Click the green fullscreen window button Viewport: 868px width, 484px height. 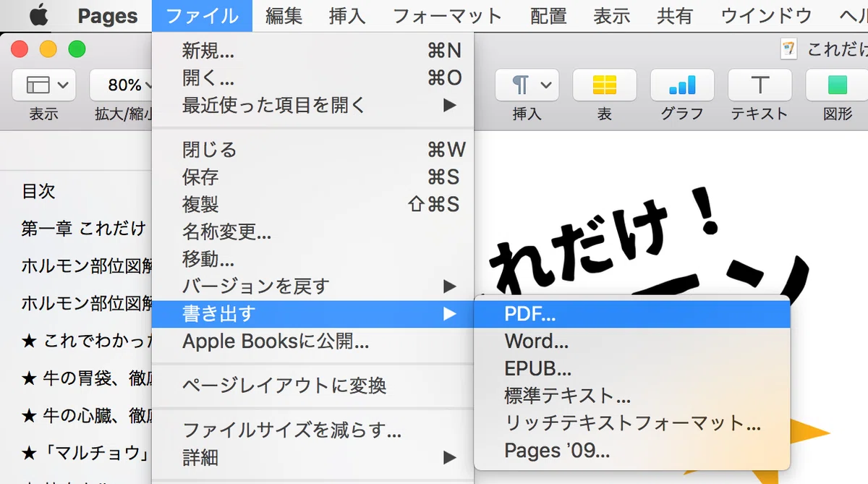(x=77, y=49)
